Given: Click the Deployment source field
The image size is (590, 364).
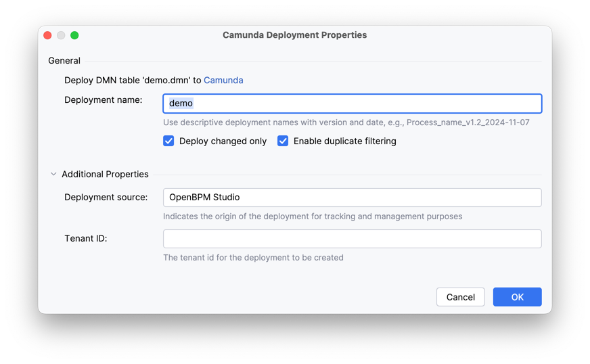Looking at the screenshot, I should click(353, 198).
